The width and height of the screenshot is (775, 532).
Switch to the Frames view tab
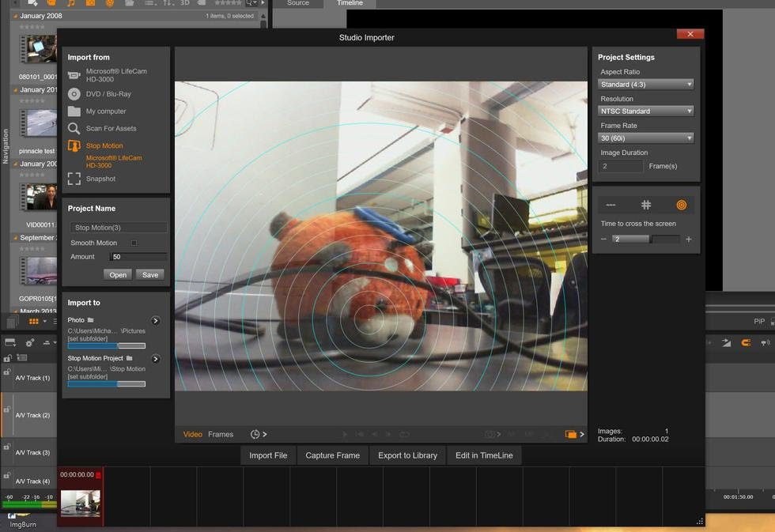pos(221,434)
